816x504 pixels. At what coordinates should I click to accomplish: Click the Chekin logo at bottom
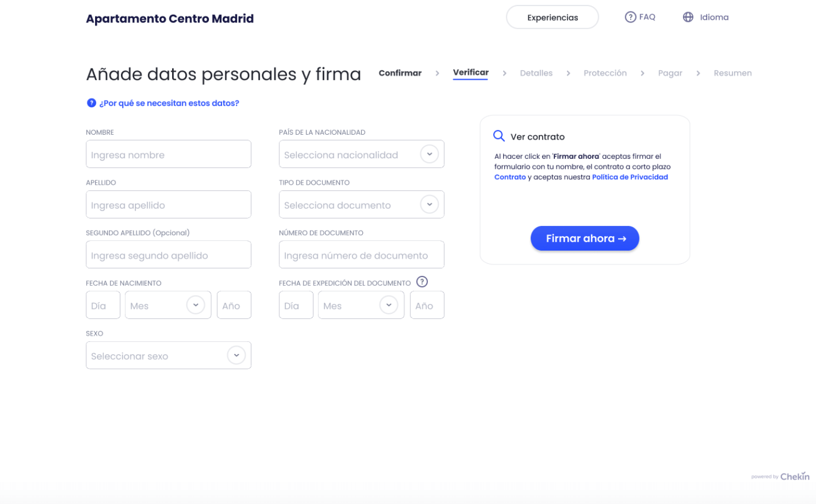click(x=794, y=477)
